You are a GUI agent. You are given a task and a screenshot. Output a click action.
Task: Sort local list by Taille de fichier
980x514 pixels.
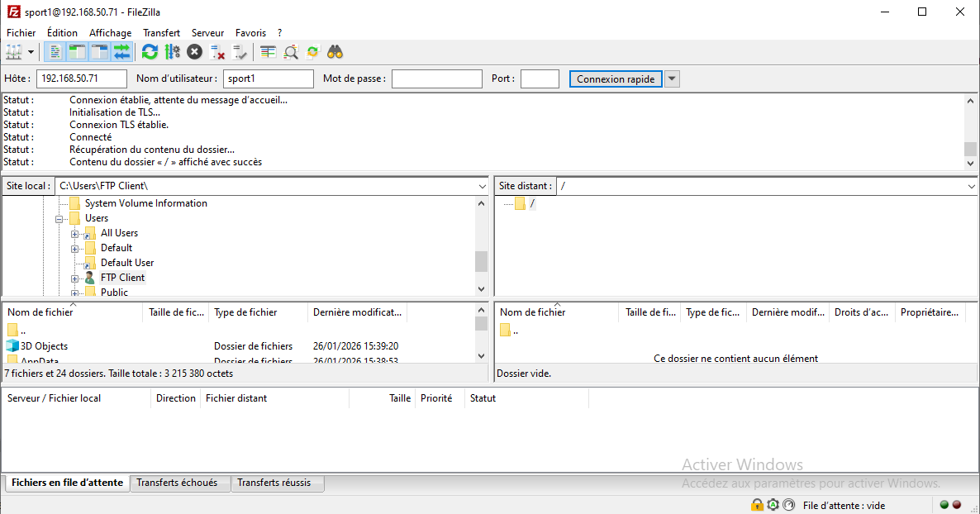[176, 312]
